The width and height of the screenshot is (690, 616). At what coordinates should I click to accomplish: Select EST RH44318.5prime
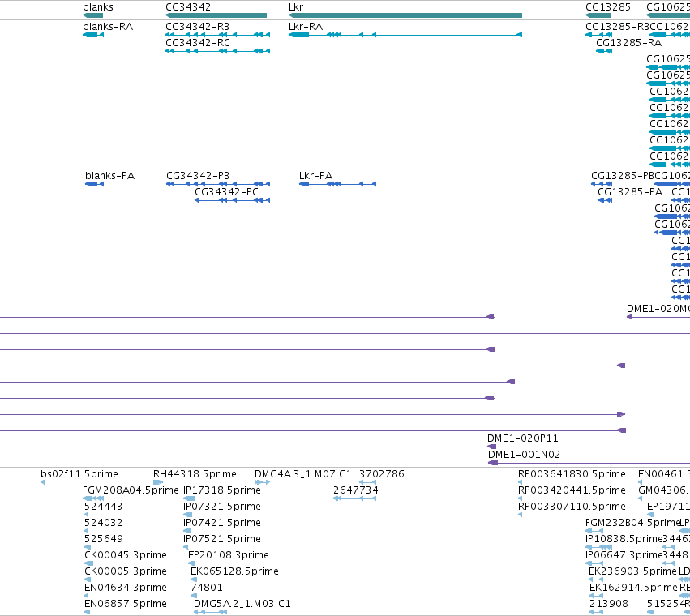coord(158,482)
